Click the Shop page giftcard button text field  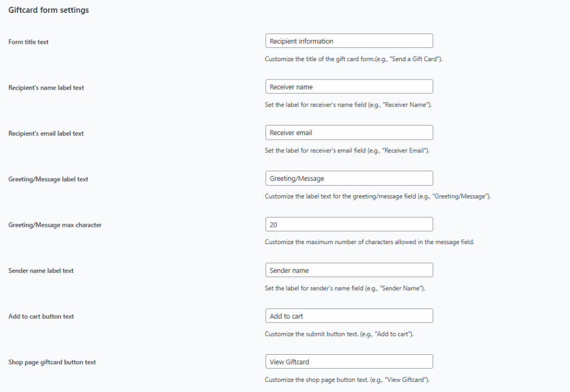point(349,361)
